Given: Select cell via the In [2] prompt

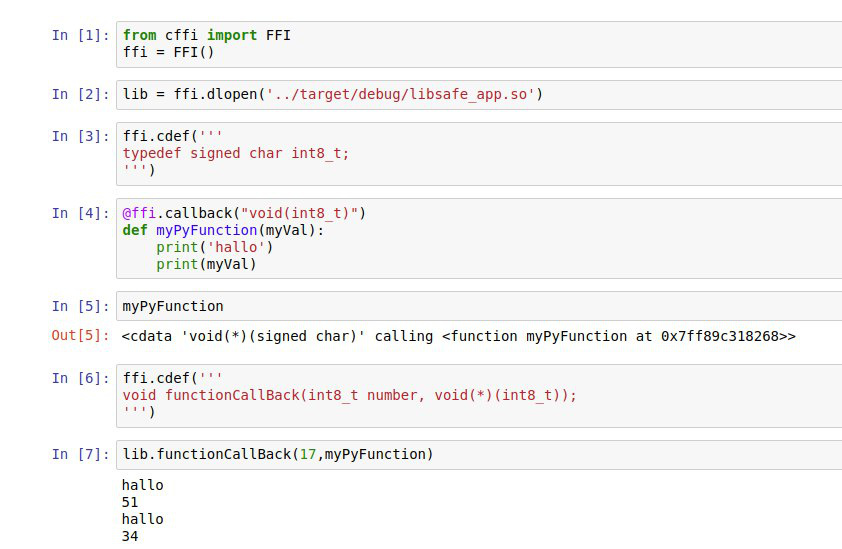Looking at the screenshot, I should click(x=80, y=95).
